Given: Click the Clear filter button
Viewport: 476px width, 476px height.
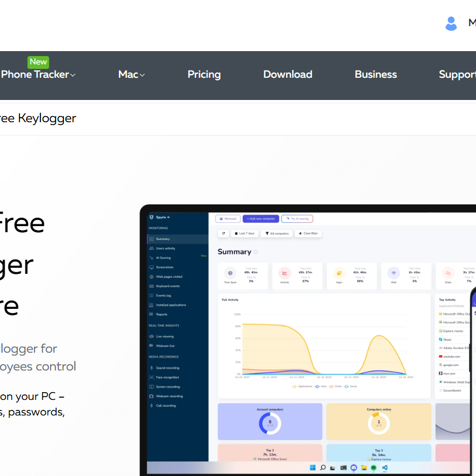Looking at the screenshot, I should coord(308,233).
